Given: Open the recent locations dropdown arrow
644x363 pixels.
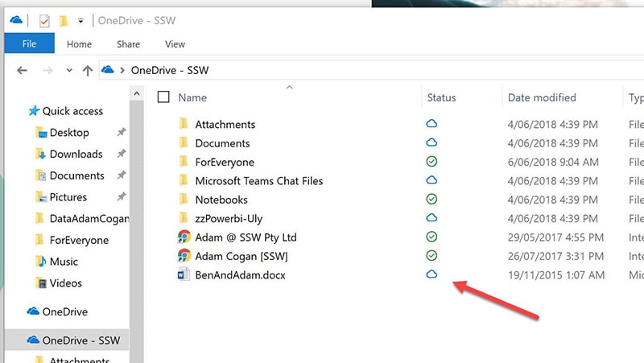Looking at the screenshot, I should tap(69, 71).
